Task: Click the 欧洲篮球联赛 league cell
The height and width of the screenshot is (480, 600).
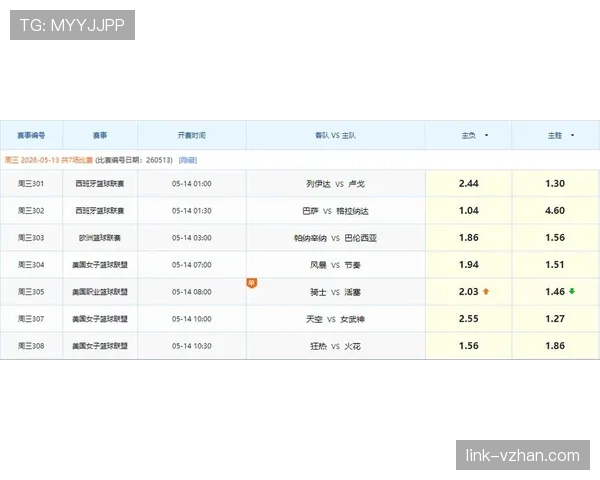Action: click(100, 238)
